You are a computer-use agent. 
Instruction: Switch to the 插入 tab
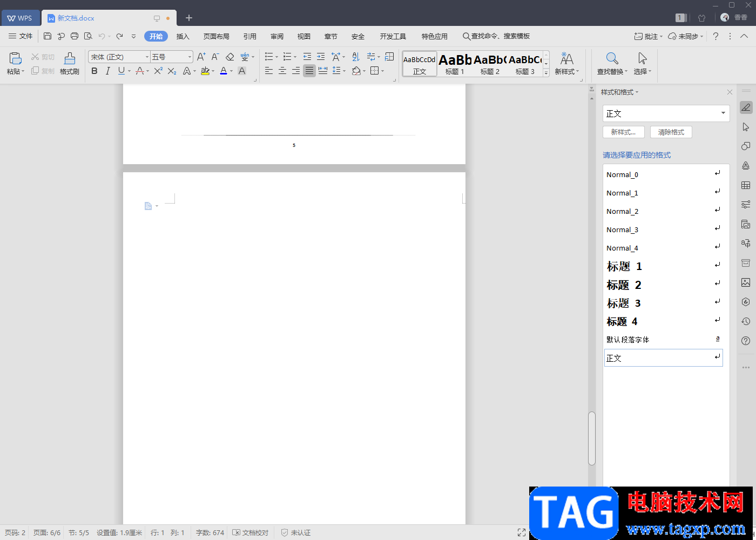click(x=183, y=36)
